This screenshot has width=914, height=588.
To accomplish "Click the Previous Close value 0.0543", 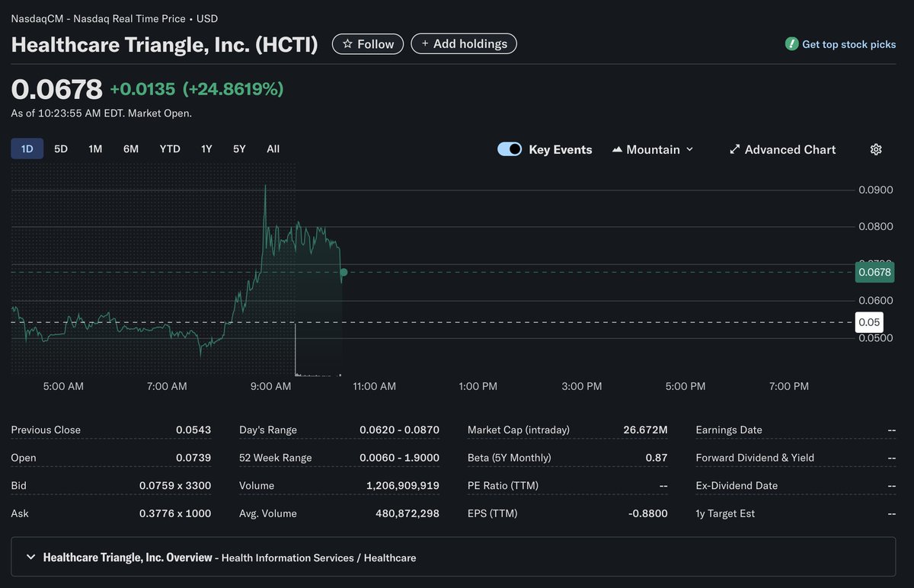I will click(x=193, y=430).
